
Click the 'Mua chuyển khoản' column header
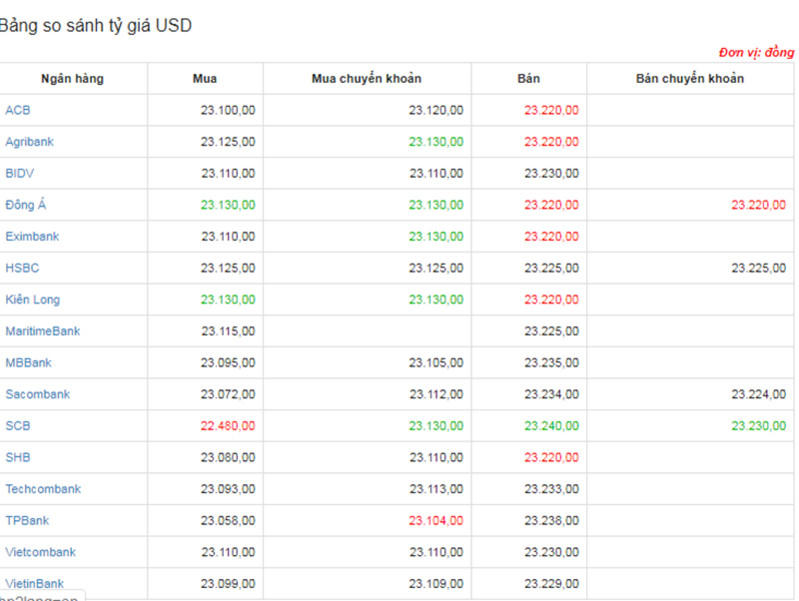coord(366,79)
